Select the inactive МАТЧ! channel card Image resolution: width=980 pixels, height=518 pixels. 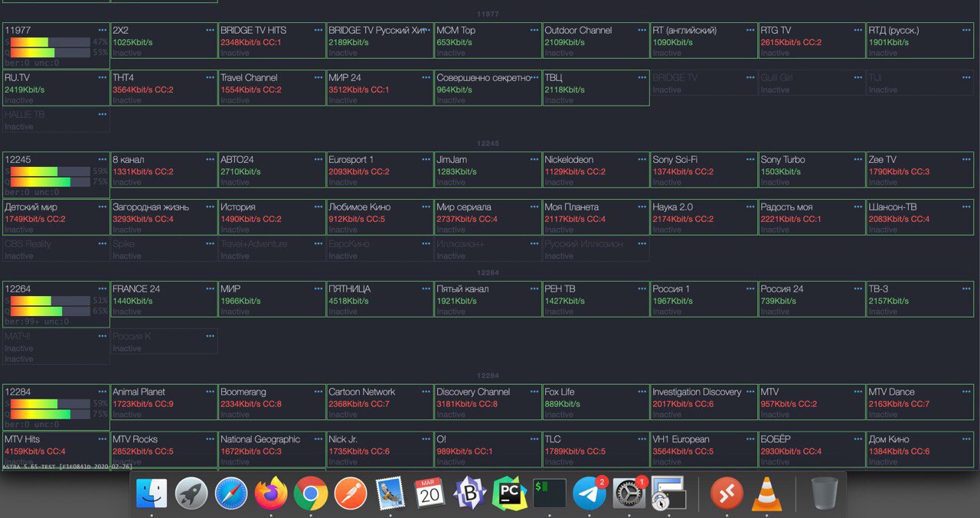coord(56,347)
